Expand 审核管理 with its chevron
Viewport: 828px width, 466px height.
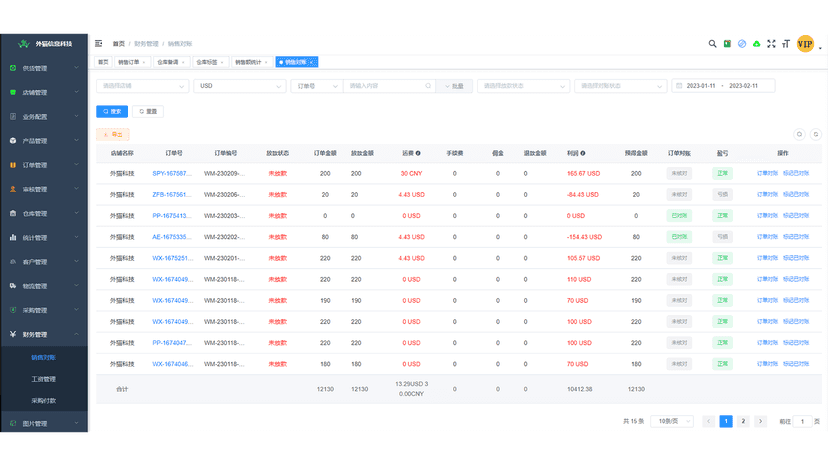(76, 189)
